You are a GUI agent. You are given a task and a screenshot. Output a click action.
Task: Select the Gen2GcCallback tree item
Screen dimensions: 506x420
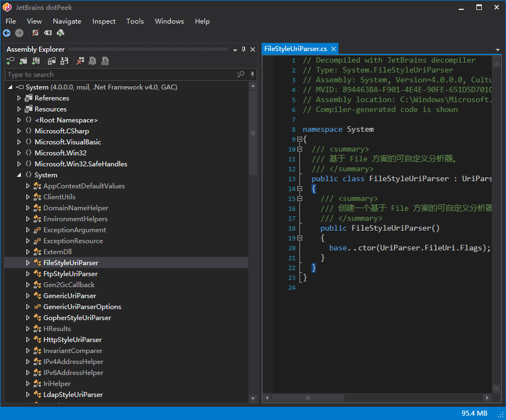(69, 284)
